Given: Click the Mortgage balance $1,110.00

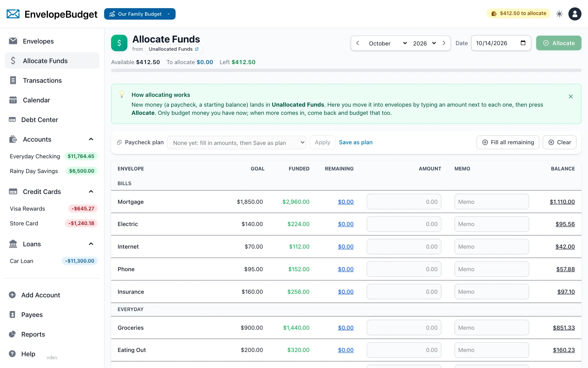Looking at the screenshot, I should point(562,202).
